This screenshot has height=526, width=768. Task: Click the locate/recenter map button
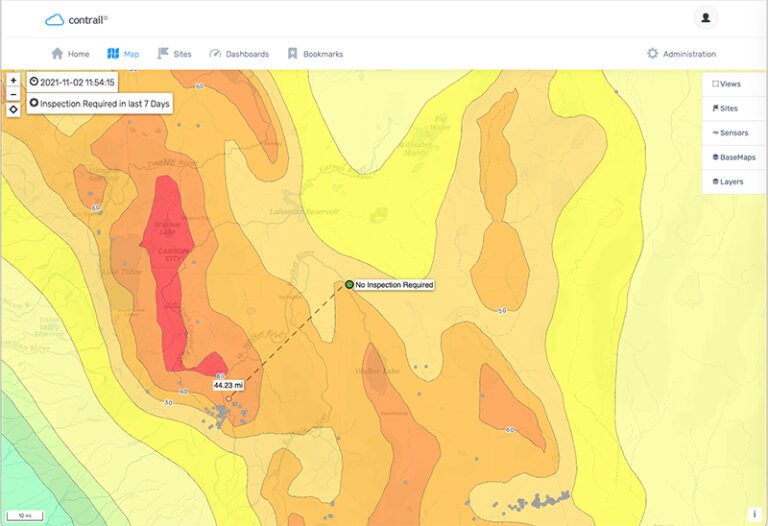[x=13, y=110]
